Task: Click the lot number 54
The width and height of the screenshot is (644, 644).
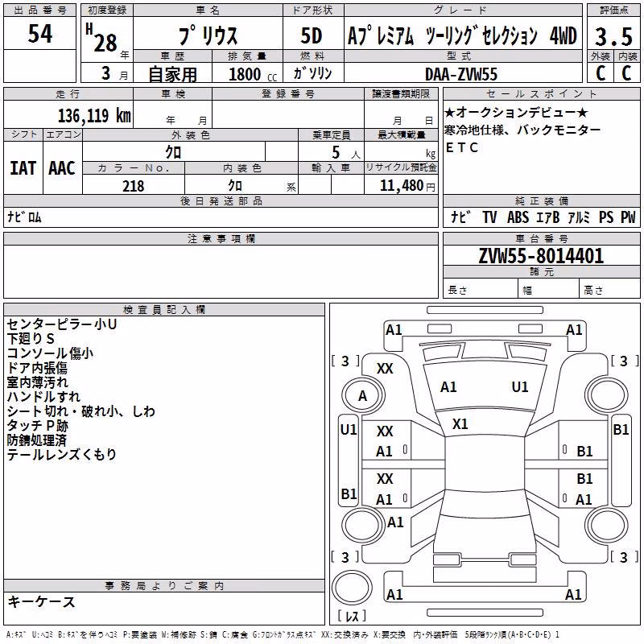Action: click(39, 34)
